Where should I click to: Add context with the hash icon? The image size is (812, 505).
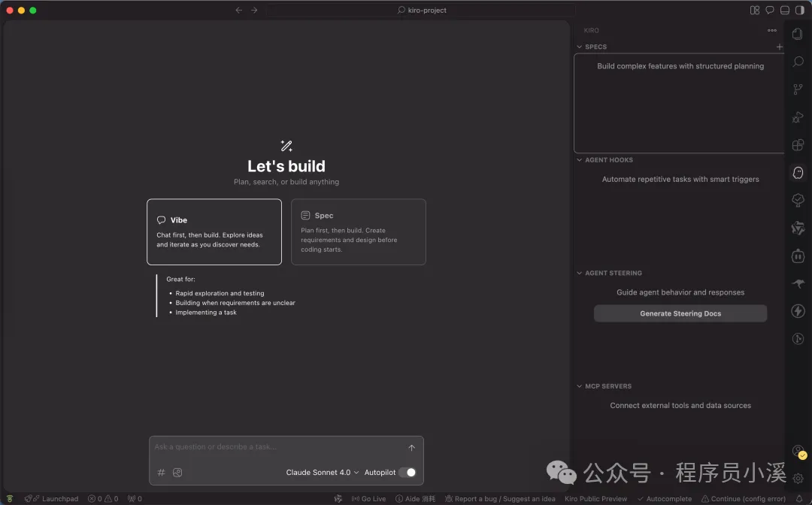coord(161,473)
